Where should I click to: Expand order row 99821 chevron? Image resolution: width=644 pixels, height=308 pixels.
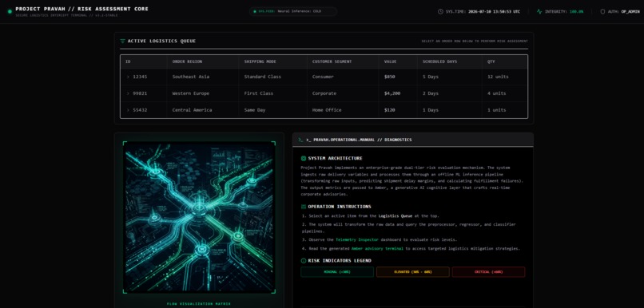click(x=128, y=93)
